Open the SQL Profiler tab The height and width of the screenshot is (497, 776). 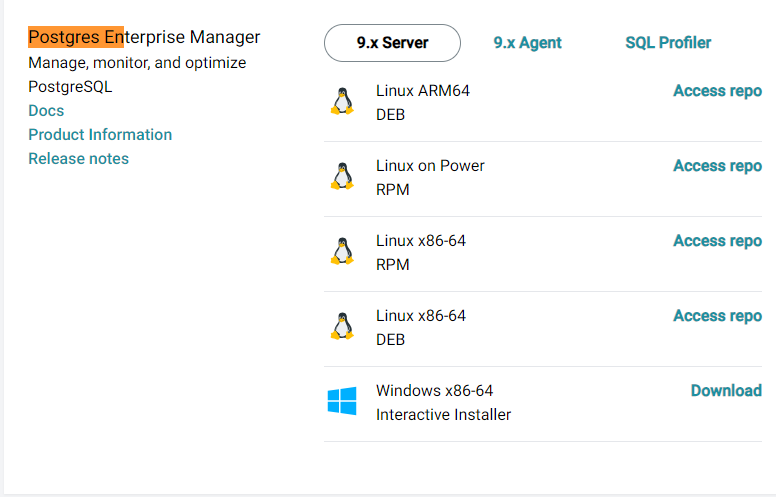tap(668, 43)
